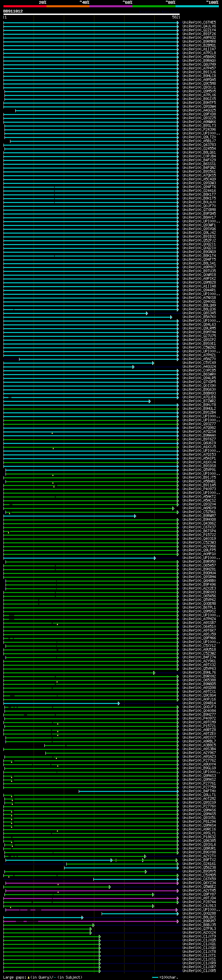The height and width of the screenshot is (980, 222).
Task: Click the cyan ~100% identity legend bar
Action: coord(197,7)
